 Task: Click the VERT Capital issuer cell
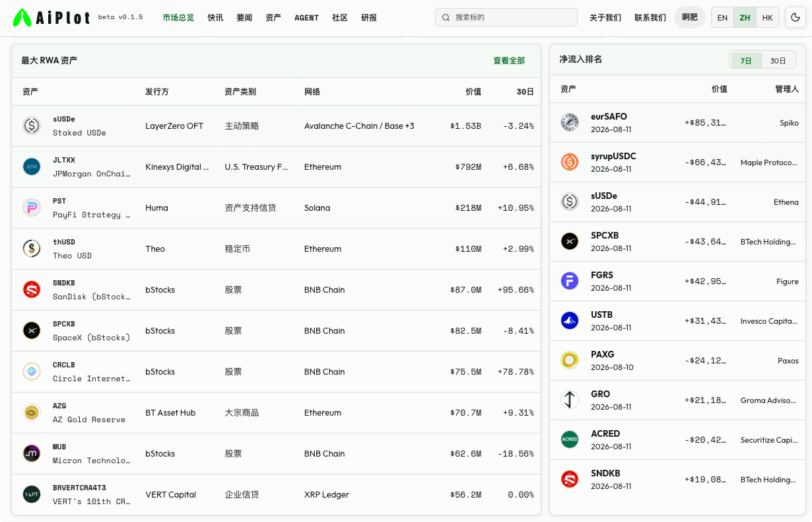170,494
